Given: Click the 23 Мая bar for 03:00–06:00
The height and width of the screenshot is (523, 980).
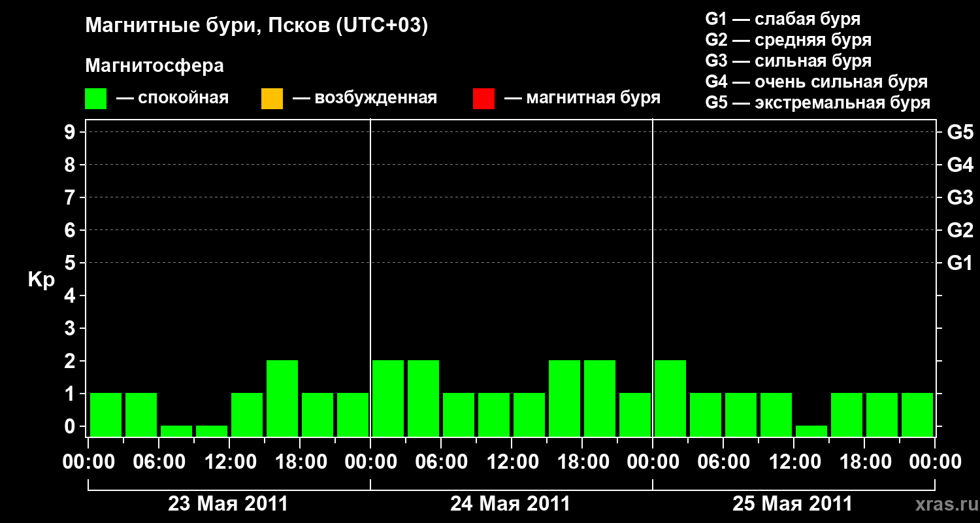Looking at the screenshot, I should pyautogui.click(x=141, y=414).
